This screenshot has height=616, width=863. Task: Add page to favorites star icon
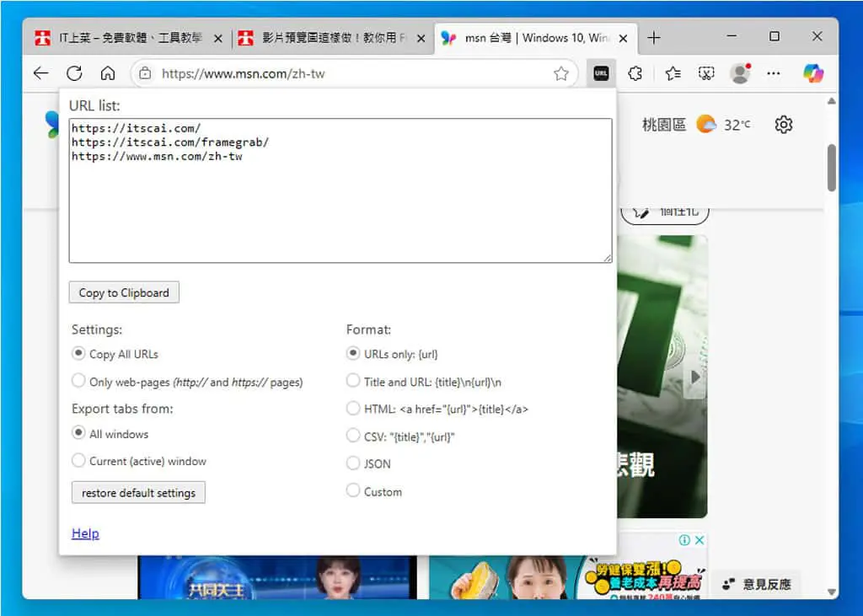pos(560,73)
